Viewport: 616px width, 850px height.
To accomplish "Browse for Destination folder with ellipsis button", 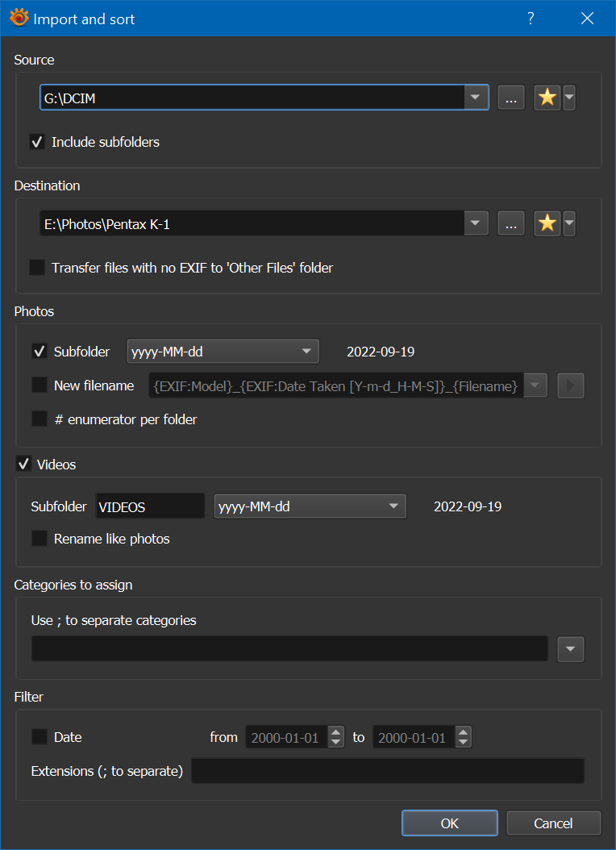I will click(510, 223).
